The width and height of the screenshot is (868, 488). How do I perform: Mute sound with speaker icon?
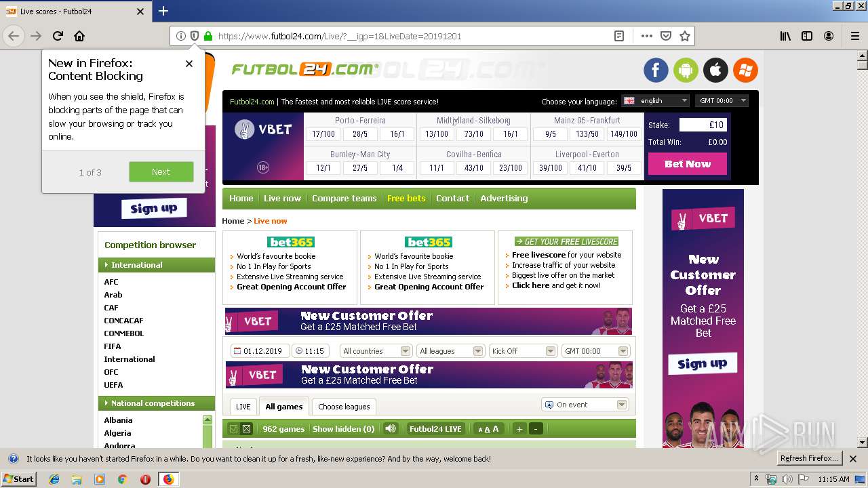pyautogui.click(x=391, y=428)
